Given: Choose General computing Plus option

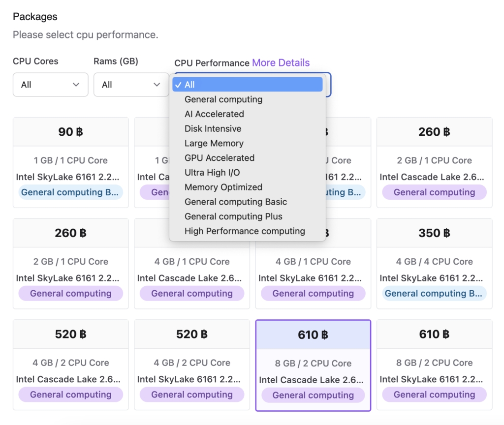Looking at the screenshot, I should point(233,216).
